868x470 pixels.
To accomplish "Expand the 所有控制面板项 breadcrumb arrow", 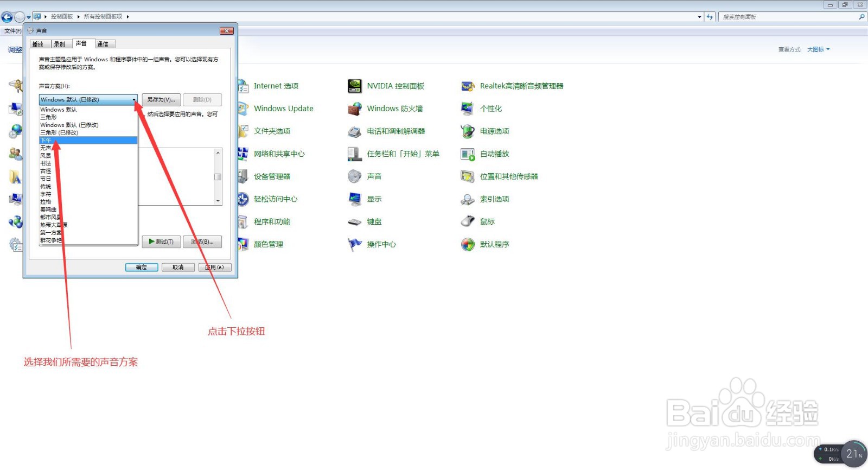I will pyautogui.click(x=127, y=17).
